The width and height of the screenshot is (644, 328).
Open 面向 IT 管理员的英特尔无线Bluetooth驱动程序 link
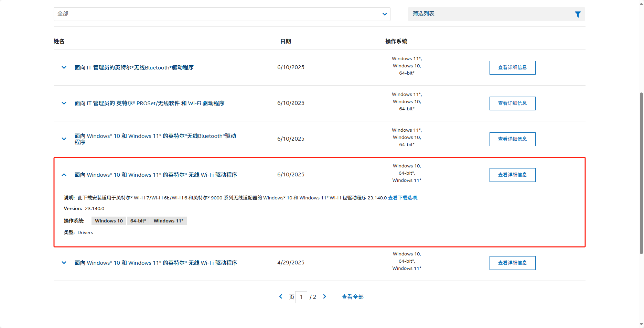click(x=134, y=67)
